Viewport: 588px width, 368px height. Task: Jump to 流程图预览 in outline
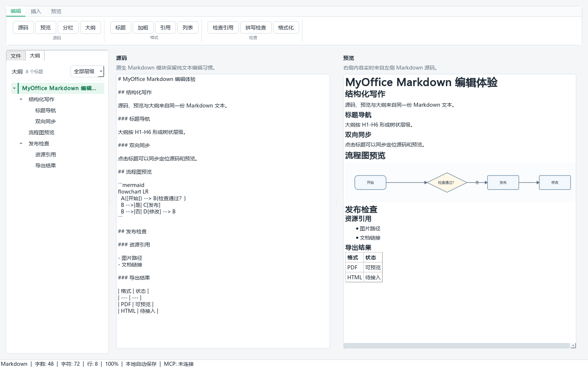42,132
